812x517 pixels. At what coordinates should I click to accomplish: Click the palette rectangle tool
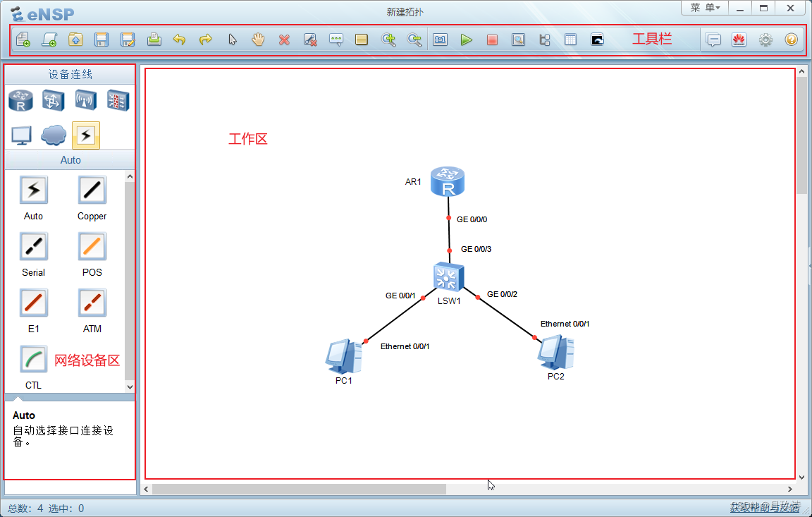pos(362,39)
